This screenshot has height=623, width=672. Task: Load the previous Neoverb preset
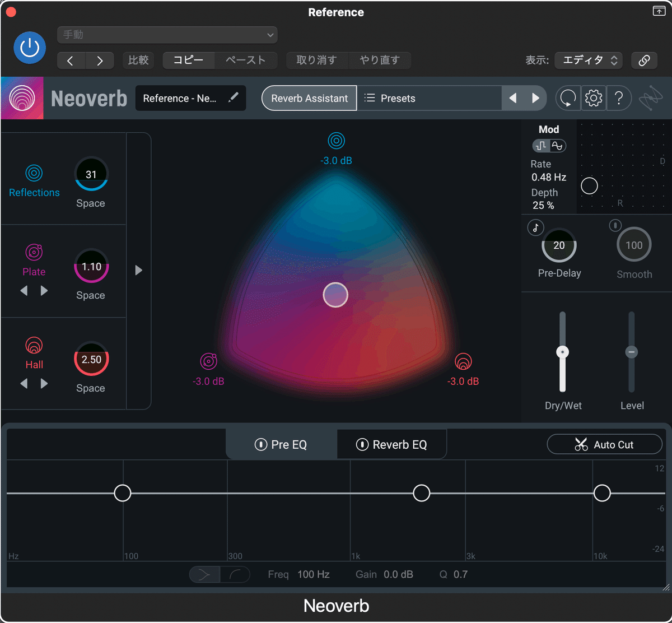click(x=512, y=98)
